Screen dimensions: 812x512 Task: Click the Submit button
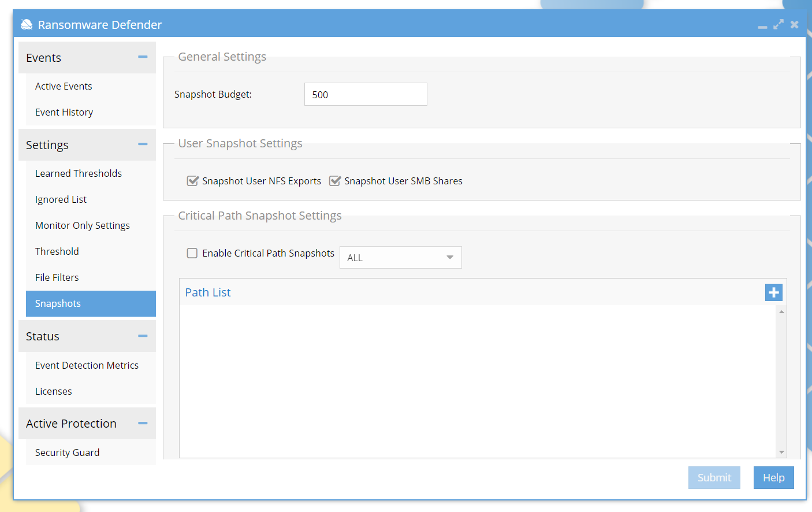[x=714, y=478]
